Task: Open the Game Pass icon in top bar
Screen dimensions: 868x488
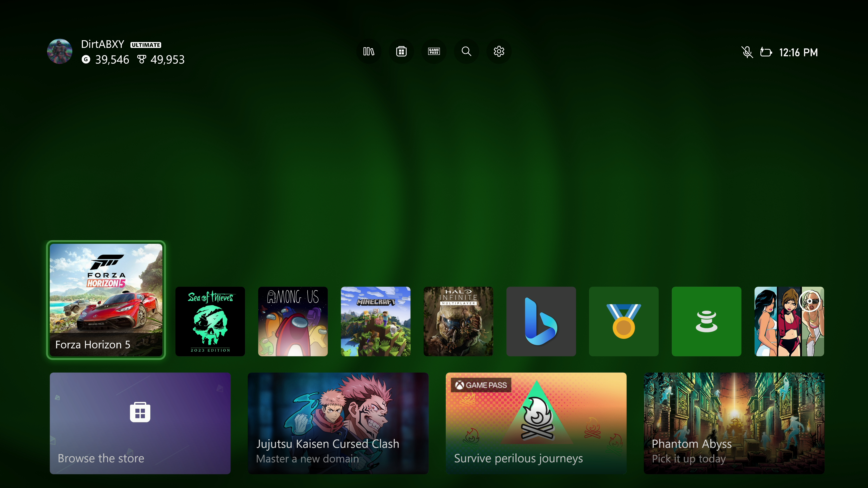Action: [x=434, y=52]
